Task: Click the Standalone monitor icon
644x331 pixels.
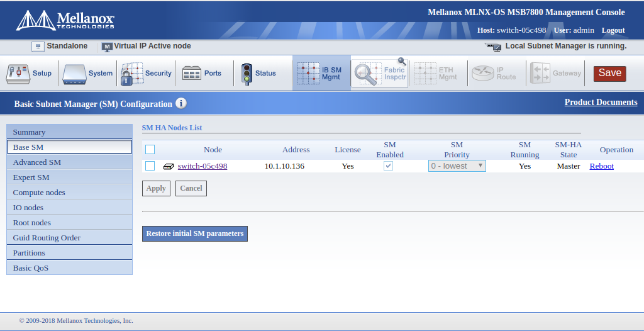Action: point(38,47)
